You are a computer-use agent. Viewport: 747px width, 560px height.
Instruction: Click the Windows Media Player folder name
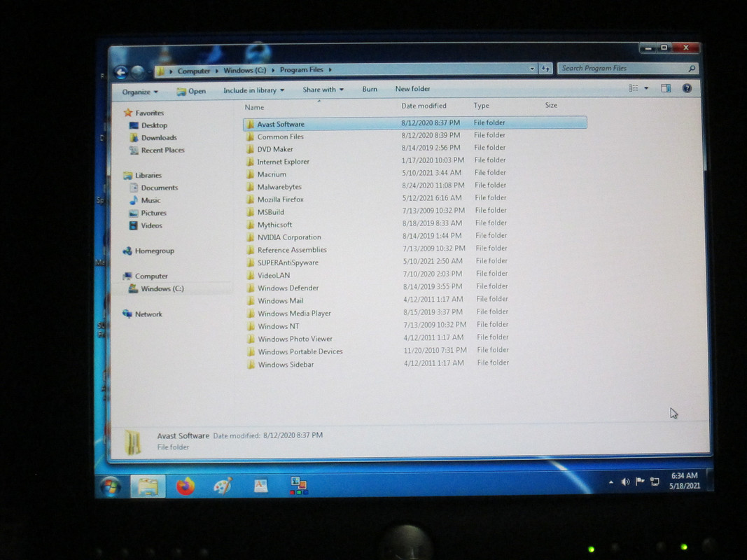point(295,314)
